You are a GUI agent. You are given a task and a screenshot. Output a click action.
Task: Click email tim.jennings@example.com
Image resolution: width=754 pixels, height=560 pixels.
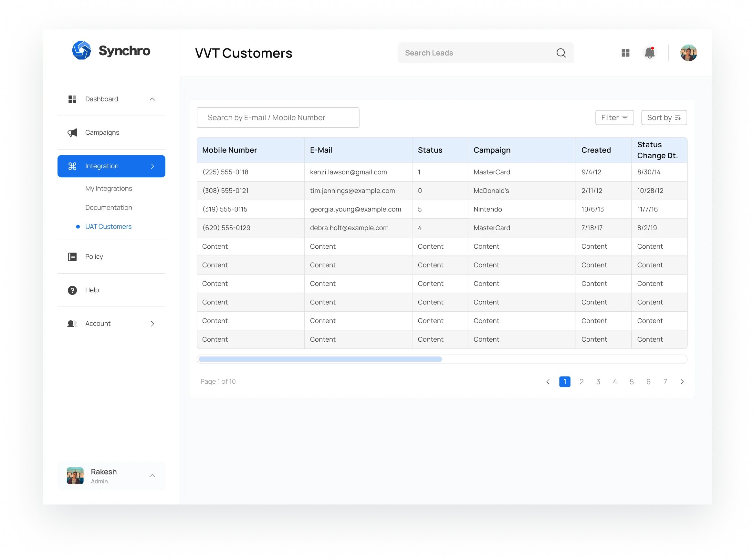[x=352, y=191]
